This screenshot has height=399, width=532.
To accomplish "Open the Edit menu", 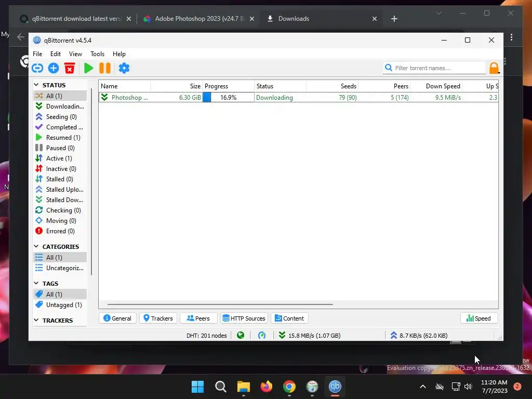I will point(55,54).
